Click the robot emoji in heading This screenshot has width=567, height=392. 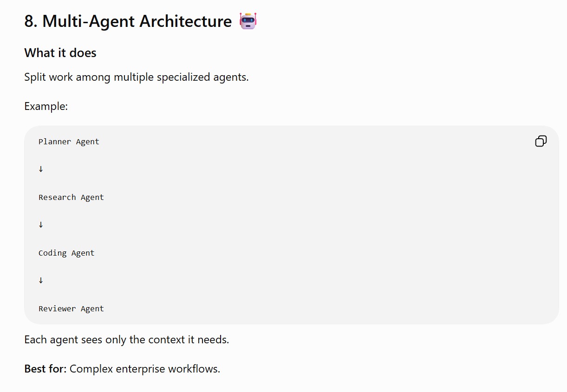(248, 21)
